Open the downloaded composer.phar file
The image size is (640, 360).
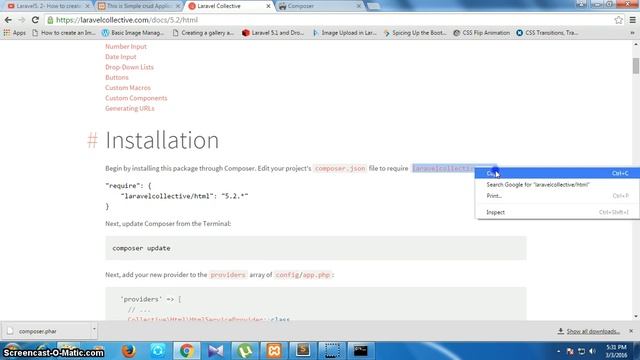tap(45, 331)
